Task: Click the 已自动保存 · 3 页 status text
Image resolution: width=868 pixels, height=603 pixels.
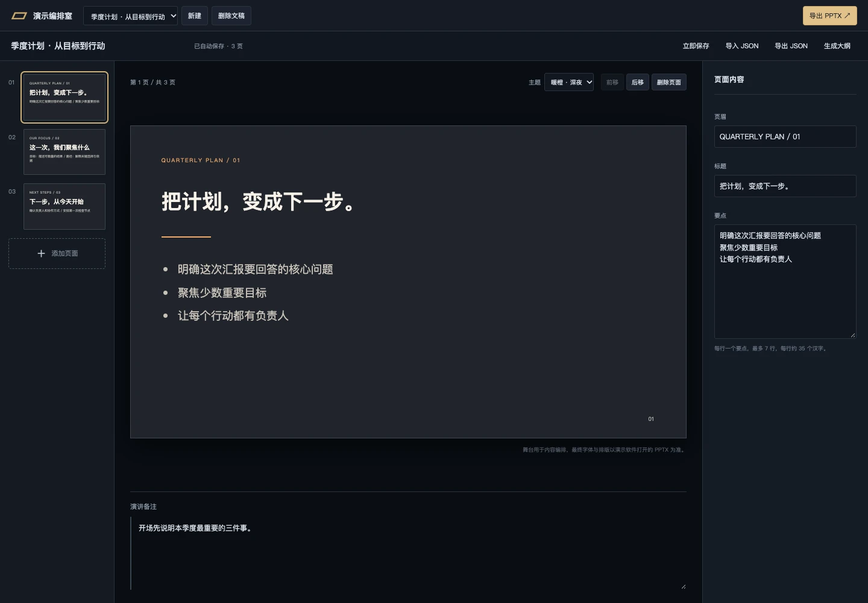Action: click(x=218, y=46)
